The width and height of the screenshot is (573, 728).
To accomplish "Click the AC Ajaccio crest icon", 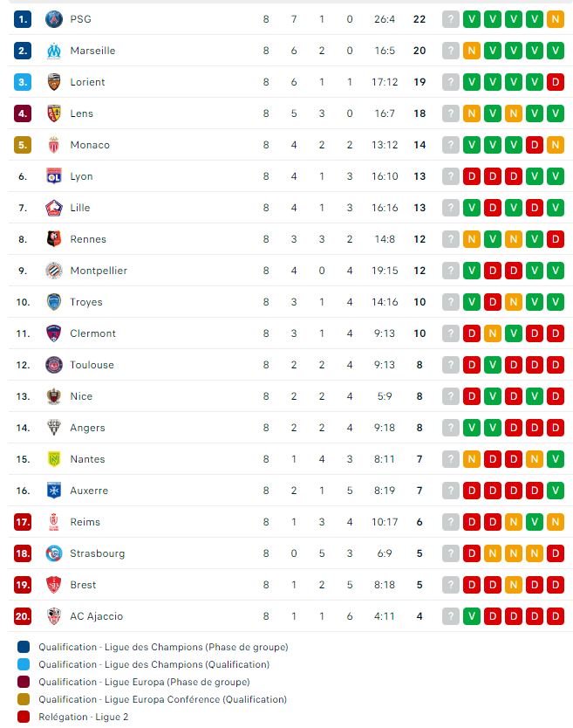I will [54, 616].
